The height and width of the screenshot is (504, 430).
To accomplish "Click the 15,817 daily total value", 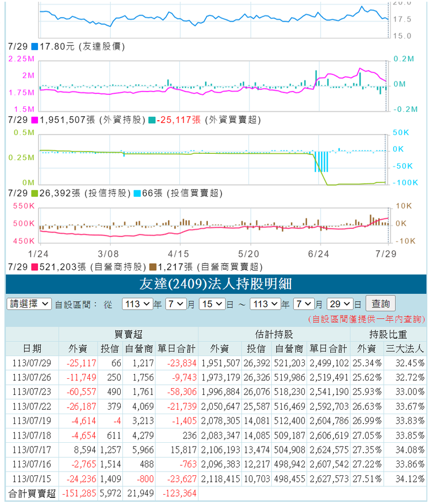I will click(x=184, y=449).
